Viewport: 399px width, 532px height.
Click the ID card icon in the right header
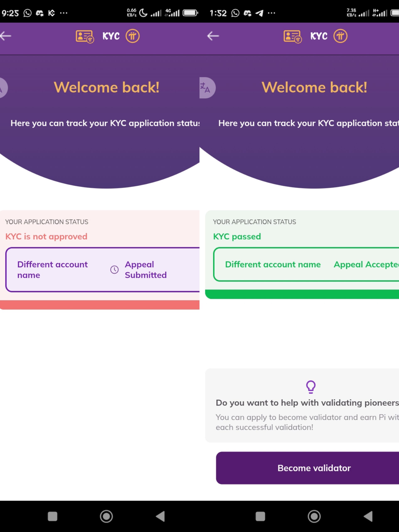pyautogui.click(x=292, y=37)
